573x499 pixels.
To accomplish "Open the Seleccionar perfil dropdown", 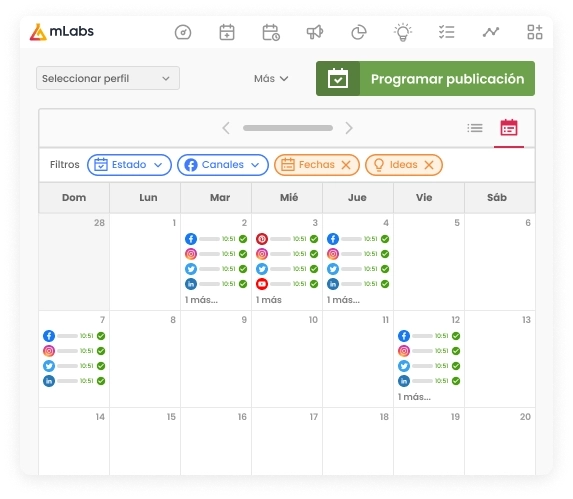I will (x=108, y=78).
